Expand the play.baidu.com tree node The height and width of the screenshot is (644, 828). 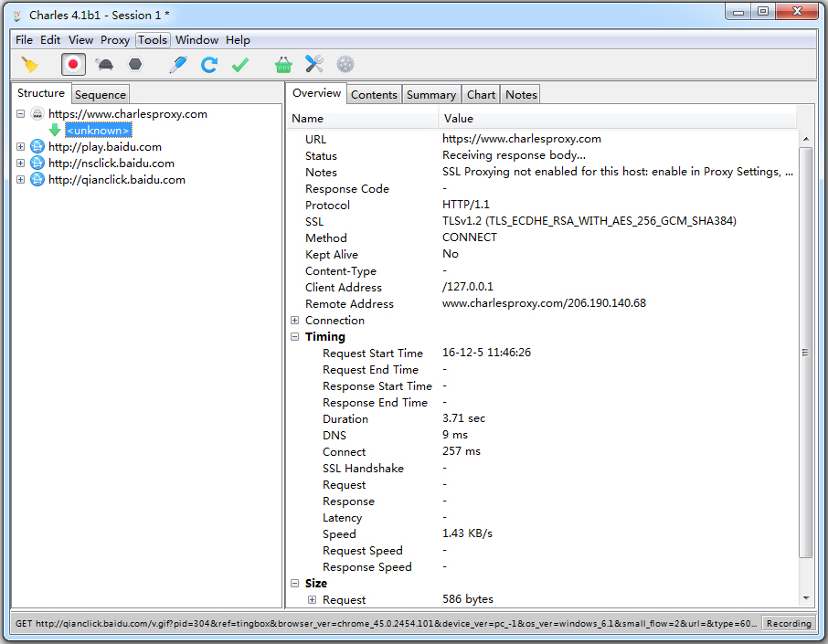[20, 147]
